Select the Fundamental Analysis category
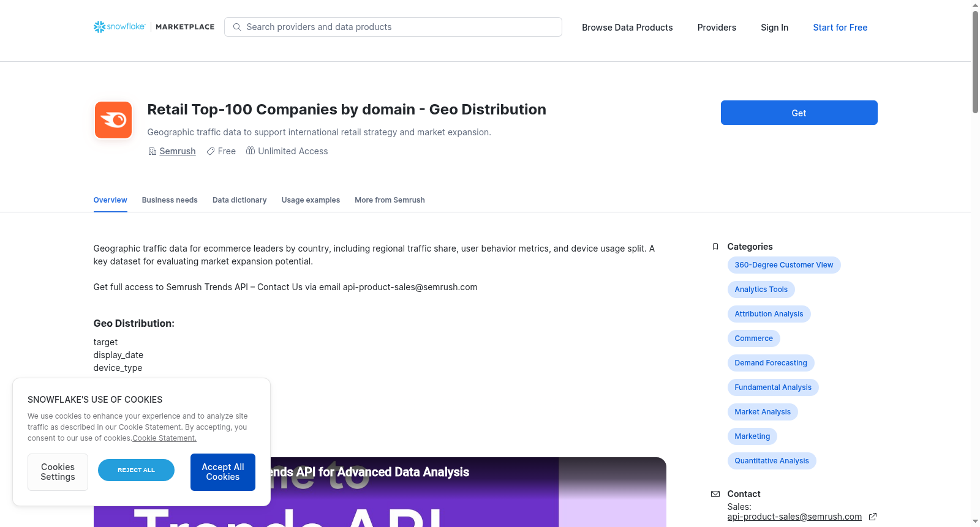Image resolution: width=980 pixels, height=527 pixels. click(x=773, y=387)
